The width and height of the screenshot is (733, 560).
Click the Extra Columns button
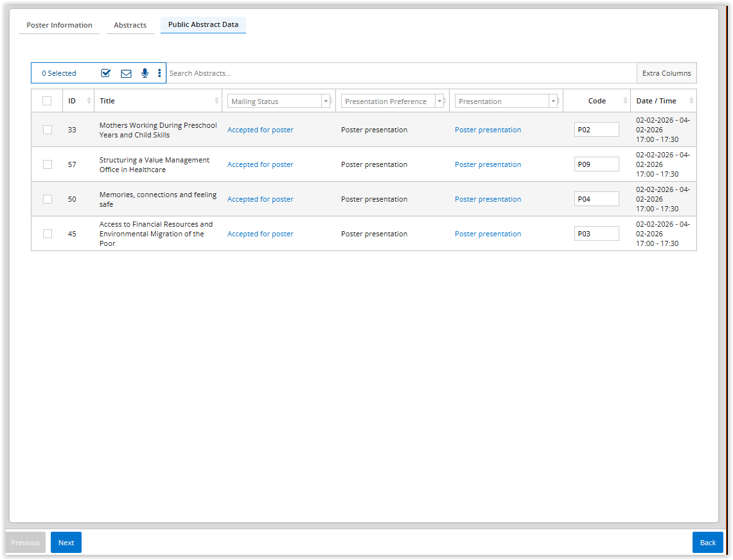point(666,73)
